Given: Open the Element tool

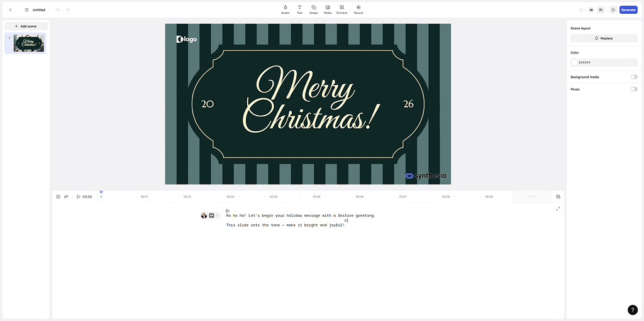Looking at the screenshot, I should tap(341, 10).
